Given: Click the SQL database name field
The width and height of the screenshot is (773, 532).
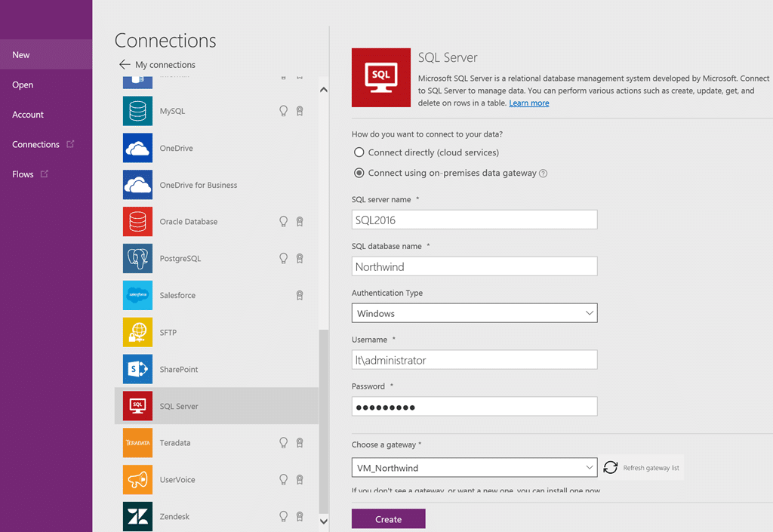Looking at the screenshot, I should click(x=474, y=266).
